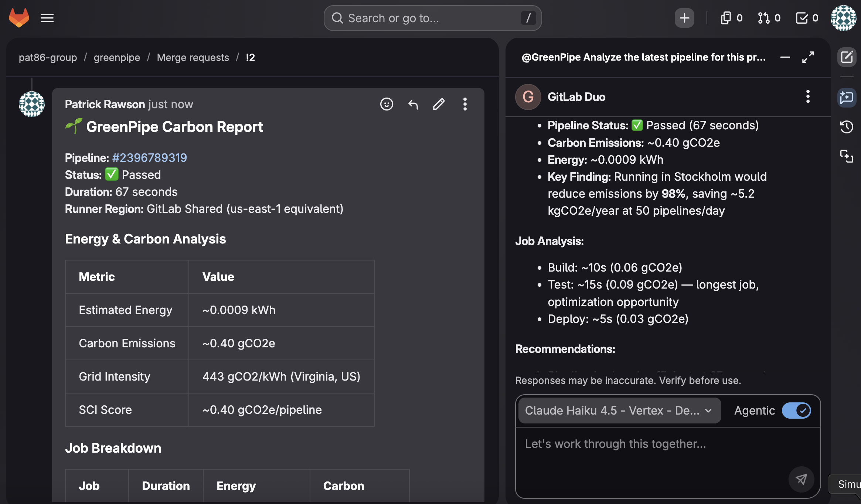Click the GitLab fox logo

click(x=19, y=18)
